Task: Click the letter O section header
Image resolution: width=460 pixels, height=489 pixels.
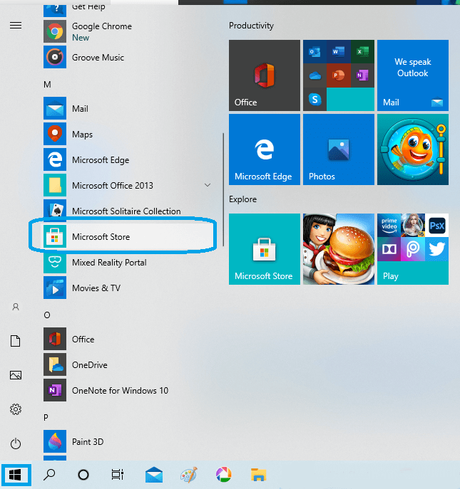Action: [47, 315]
